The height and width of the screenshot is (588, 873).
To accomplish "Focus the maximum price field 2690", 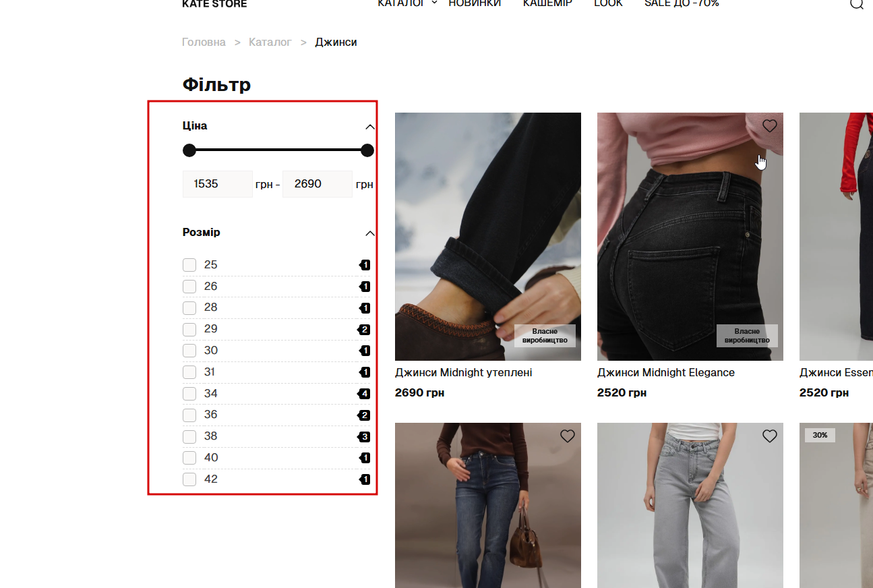I will [318, 184].
